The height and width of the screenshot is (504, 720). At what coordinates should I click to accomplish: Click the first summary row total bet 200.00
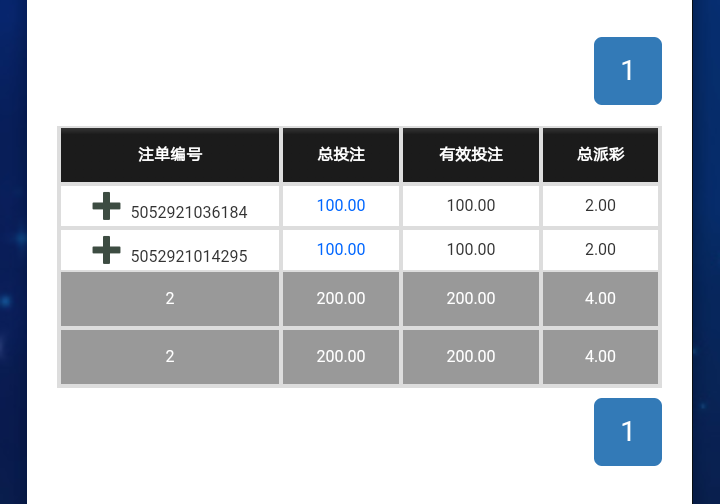[341, 298]
